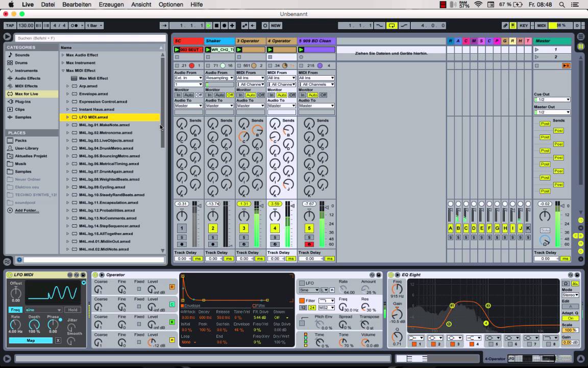Viewport: 588px width, 368px height.
Task: Open the Hilfe menu
Action: (197, 5)
